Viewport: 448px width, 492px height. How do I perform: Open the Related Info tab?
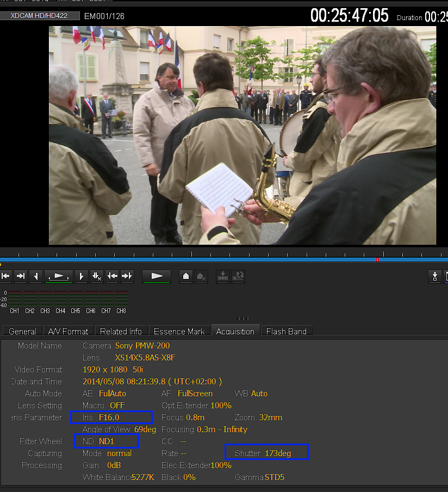121,331
